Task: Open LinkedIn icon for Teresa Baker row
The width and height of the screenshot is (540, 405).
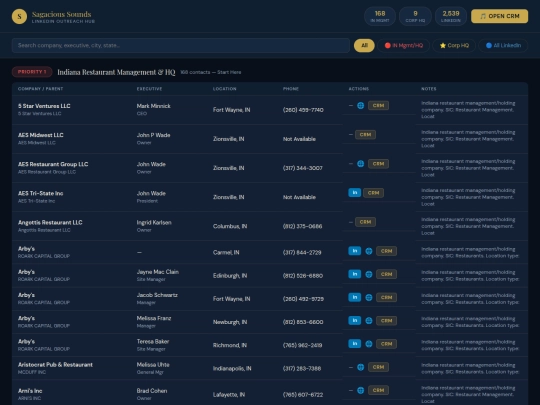Action: 354,344
